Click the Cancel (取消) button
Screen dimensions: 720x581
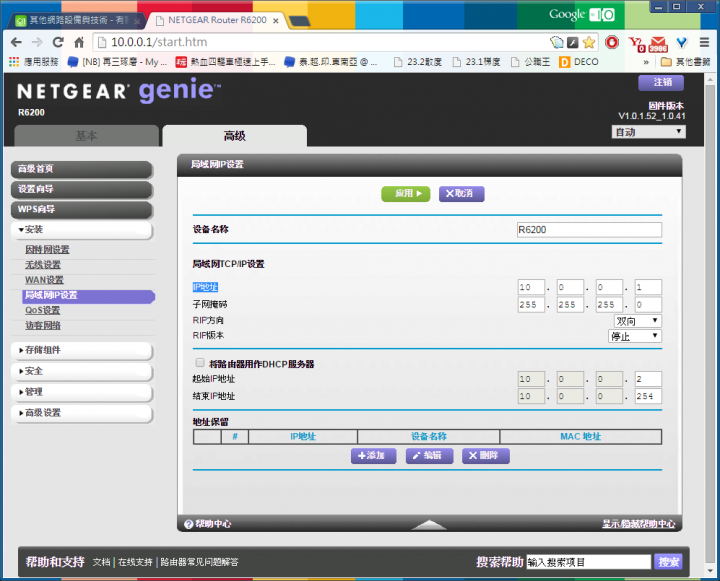[x=461, y=194]
